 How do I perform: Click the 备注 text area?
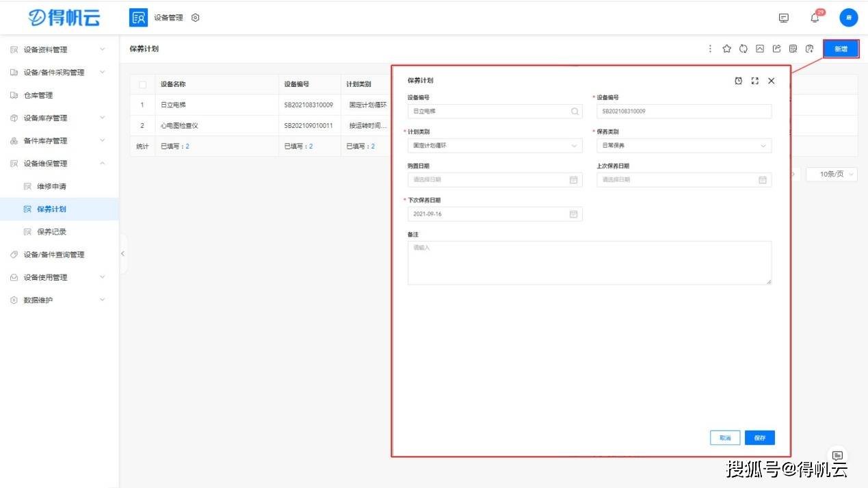pos(590,263)
